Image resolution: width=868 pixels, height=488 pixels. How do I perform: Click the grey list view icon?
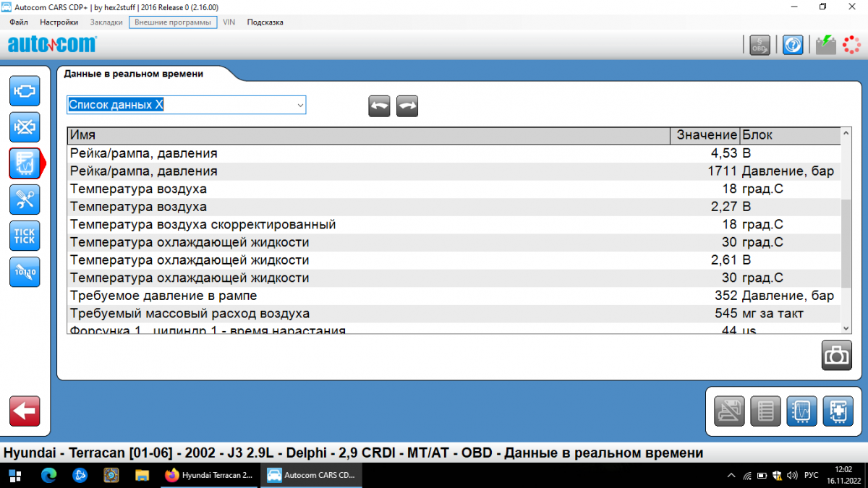point(765,411)
